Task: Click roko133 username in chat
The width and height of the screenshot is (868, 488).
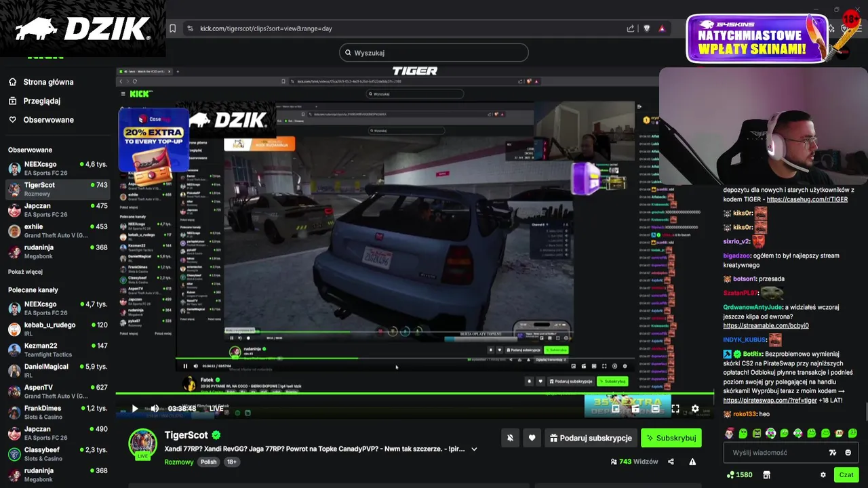Action: tap(744, 414)
